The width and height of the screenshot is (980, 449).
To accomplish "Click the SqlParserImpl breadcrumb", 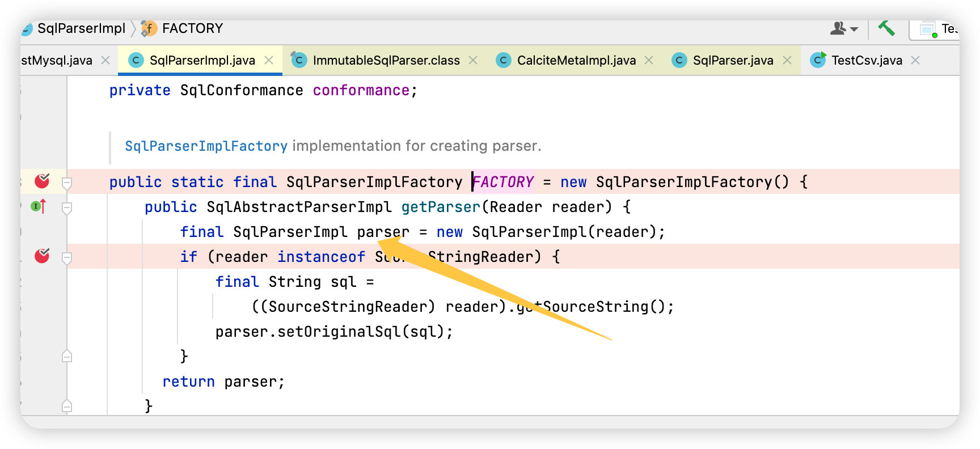I will pos(81,28).
